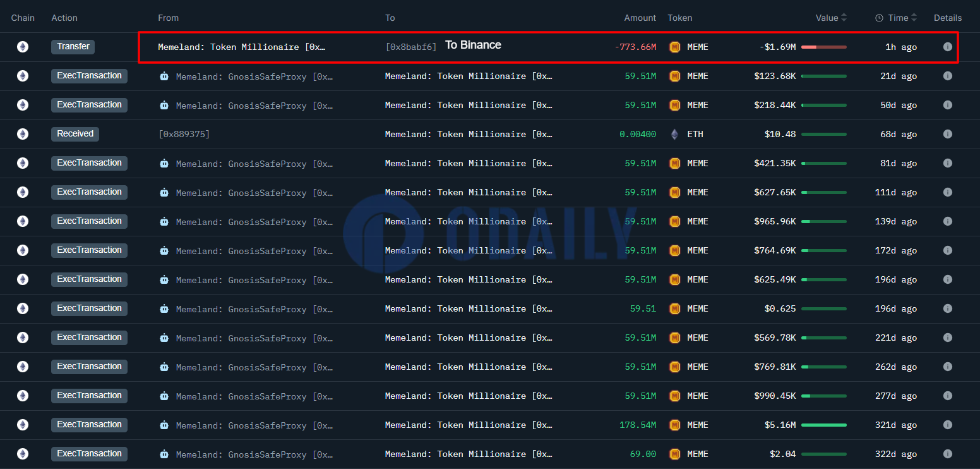Click the red value bar for -$1.69M
980x469 pixels.
pyautogui.click(x=824, y=47)
